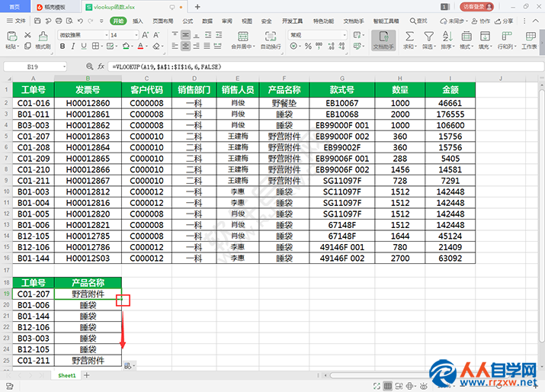Viewport: 545px width, 392px height.
Task: Click the Collaborate (协作) button
Action: pyautogui.click(x=481, y=21)
